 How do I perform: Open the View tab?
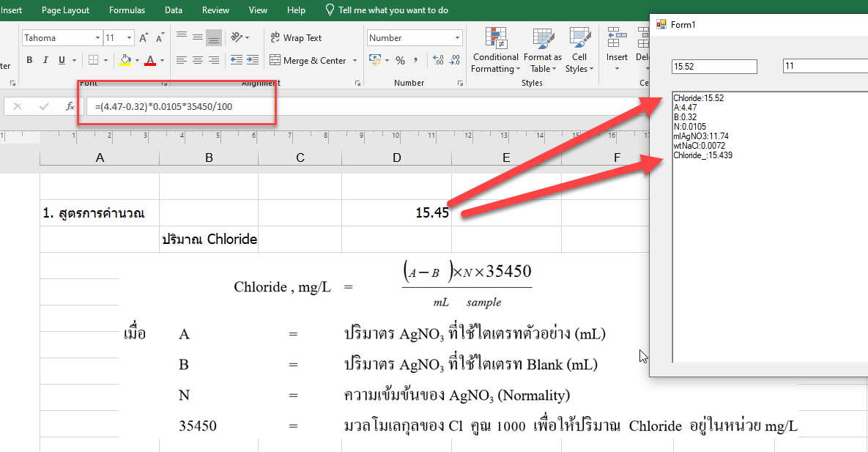[258, 10]
